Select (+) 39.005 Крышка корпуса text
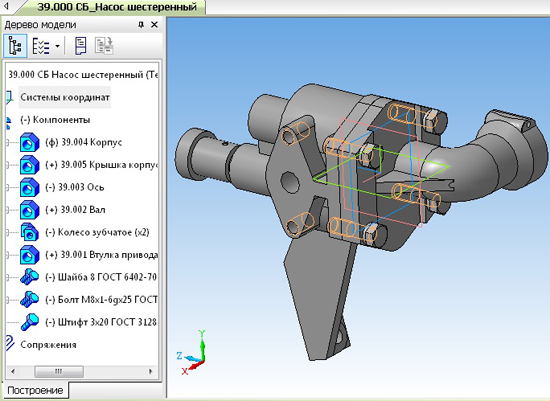This screenshot has height=401, width=550. point(102,165)
